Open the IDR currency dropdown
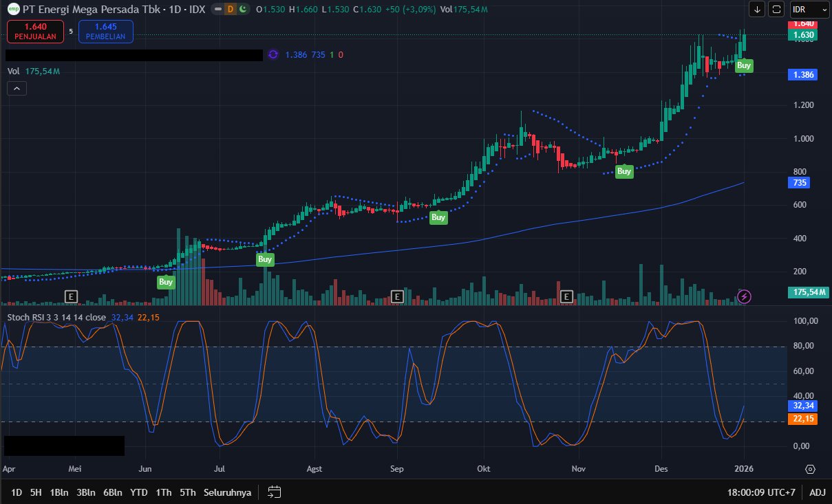Image resolution: width=832 pixels, height=504 pixels. click(x=809, y=10)
